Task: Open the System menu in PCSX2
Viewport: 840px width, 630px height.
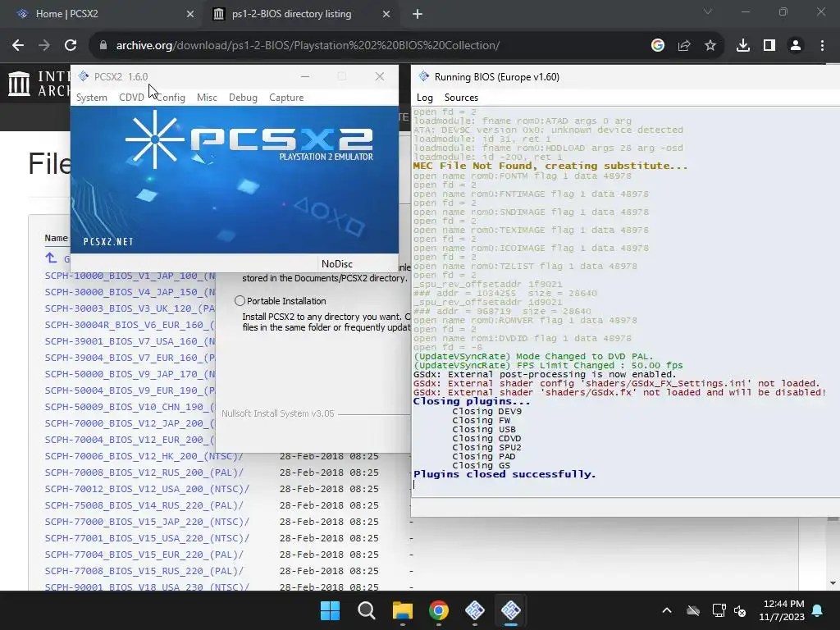Action: point(92,98)
